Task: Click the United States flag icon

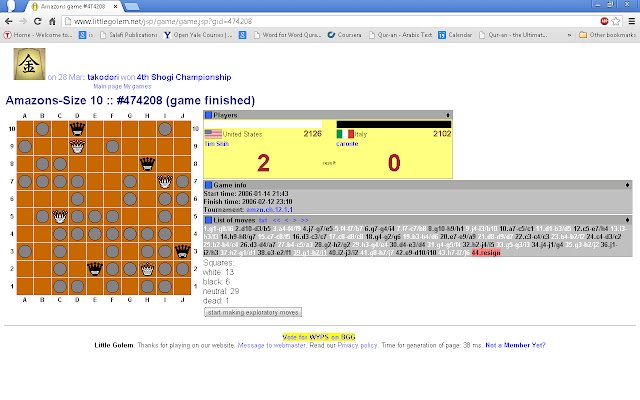Action: (213, 134)
